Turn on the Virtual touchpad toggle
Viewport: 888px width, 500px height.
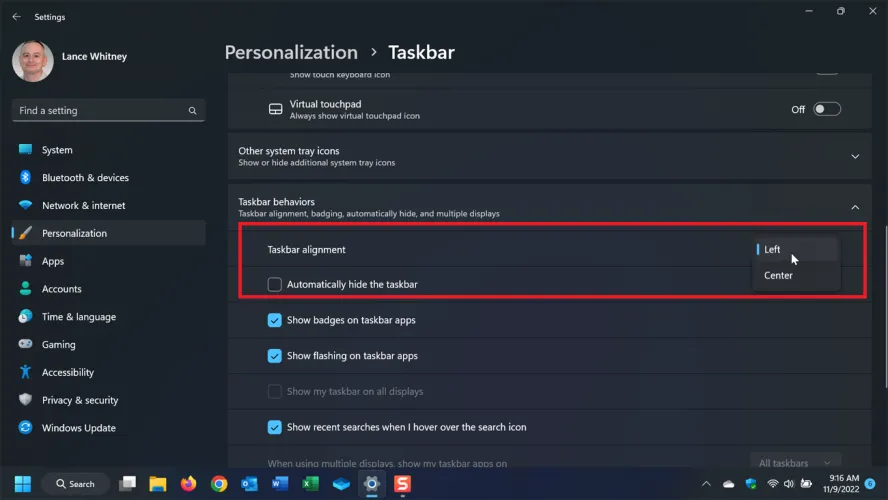coord(826,109)
